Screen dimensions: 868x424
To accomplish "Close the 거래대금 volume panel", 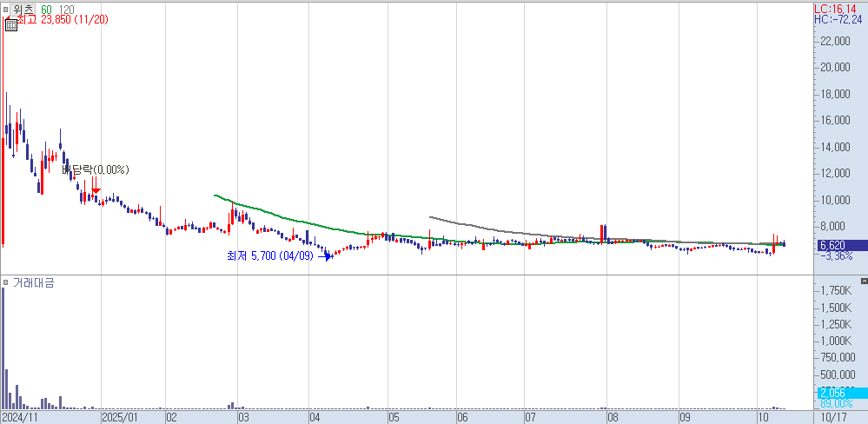I will point(863,282).
